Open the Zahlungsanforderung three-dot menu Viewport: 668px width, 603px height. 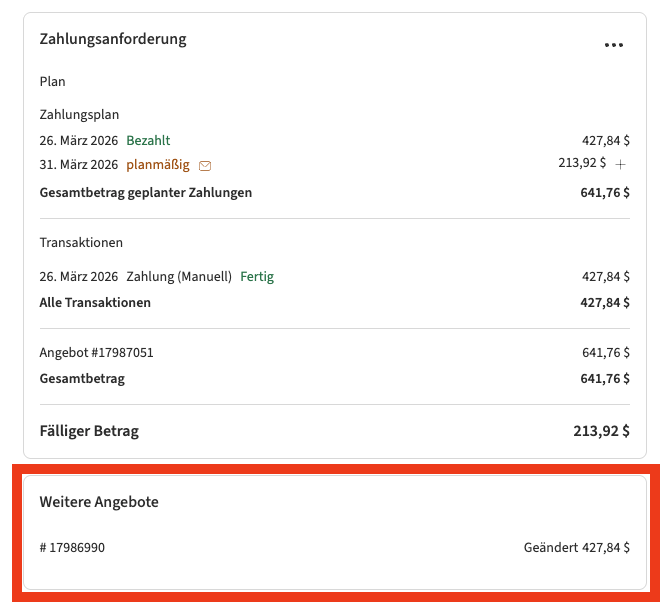click(614, 45)
